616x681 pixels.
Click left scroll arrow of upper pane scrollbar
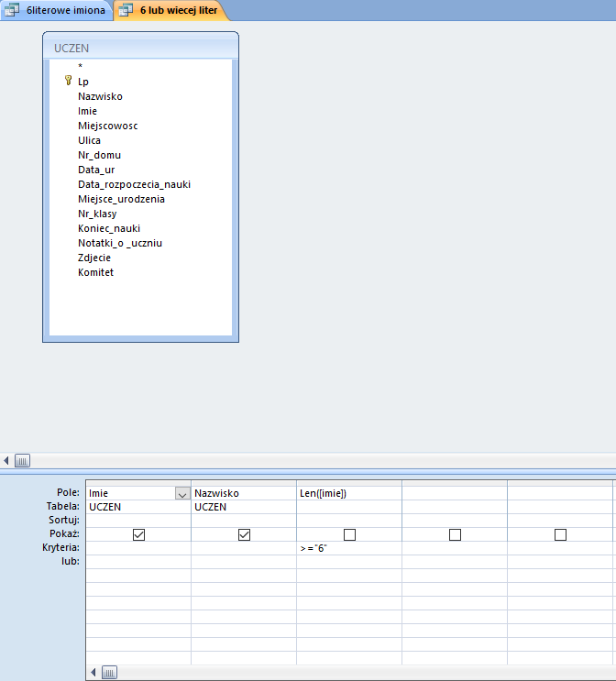(x=7, y=461)
